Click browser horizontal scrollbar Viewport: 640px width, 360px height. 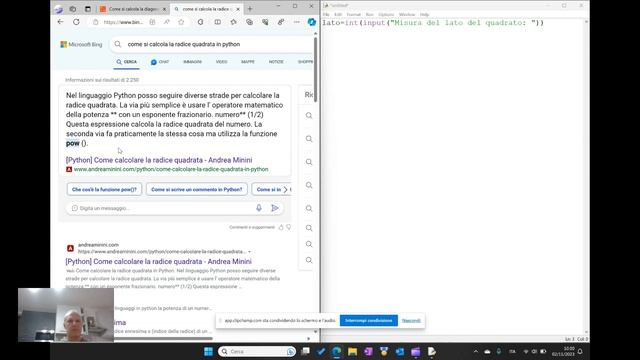coord(163,338)
